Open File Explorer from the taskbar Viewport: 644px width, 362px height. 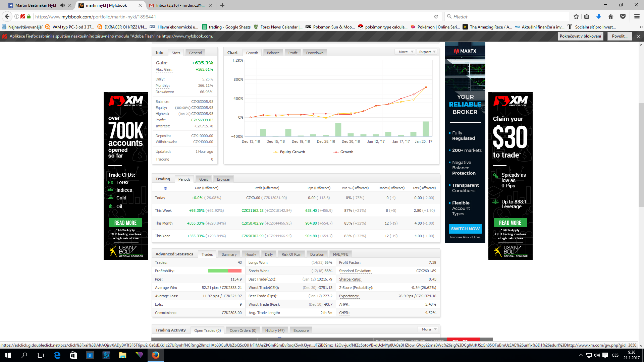(x=122, y=355)
